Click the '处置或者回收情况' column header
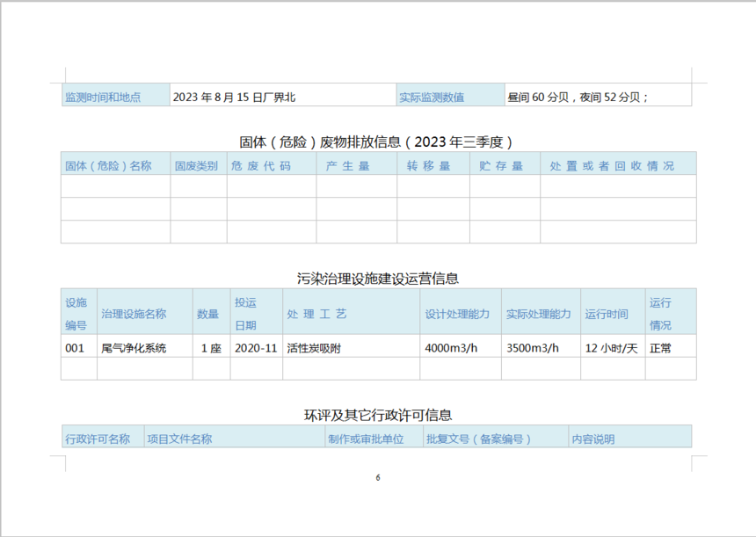 click(x=612, y=165)
